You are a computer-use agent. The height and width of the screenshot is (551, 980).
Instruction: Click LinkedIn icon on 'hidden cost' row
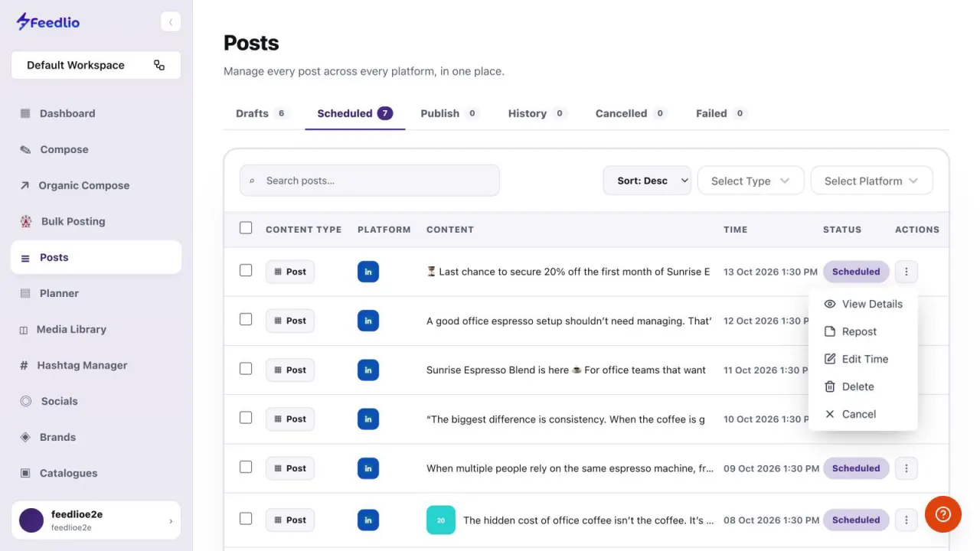[x=368, y=520]
